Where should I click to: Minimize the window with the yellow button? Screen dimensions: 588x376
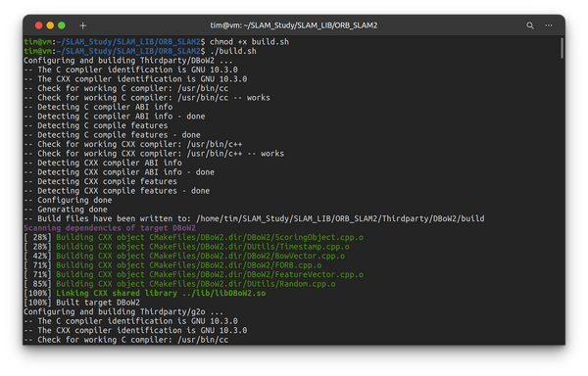(50, 25)
